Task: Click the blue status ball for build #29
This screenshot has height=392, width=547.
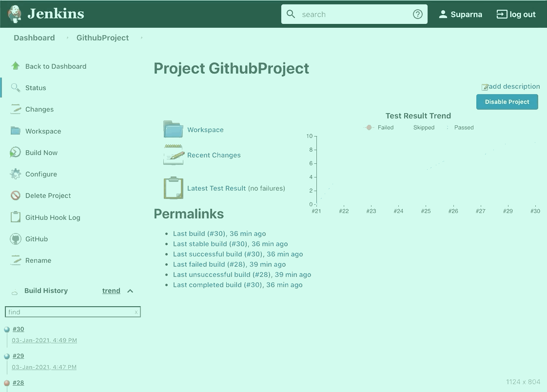Action: (7, 356)
